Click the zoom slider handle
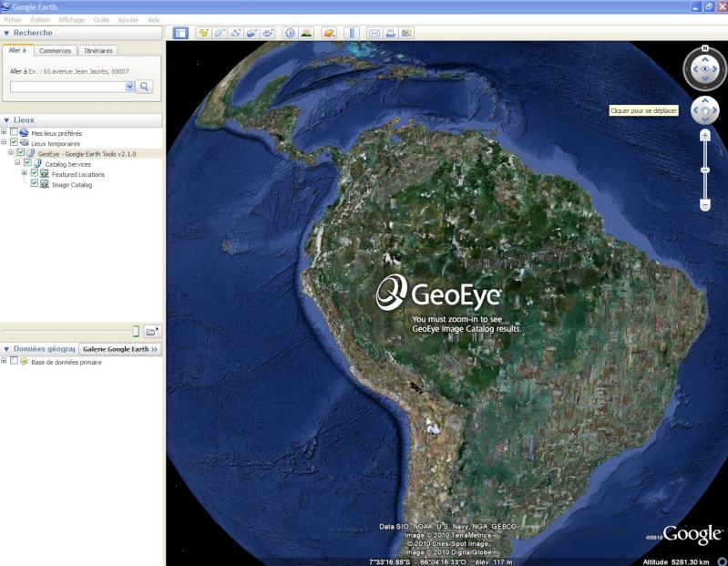The image size is (728, 566). coord(705,170)
